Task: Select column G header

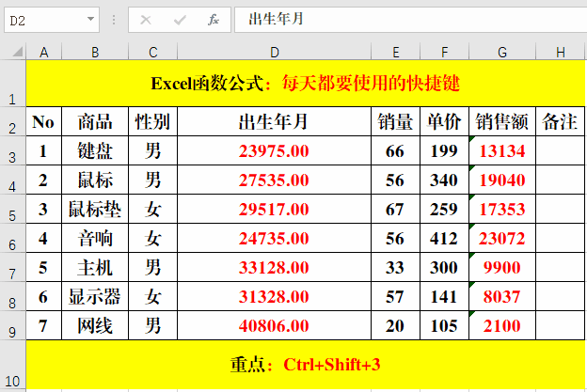Action: point(502,51)
